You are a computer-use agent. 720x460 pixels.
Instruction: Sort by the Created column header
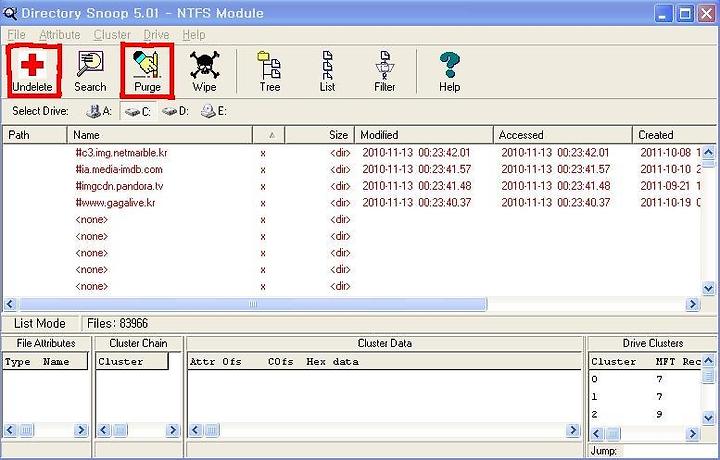point(674,135)
